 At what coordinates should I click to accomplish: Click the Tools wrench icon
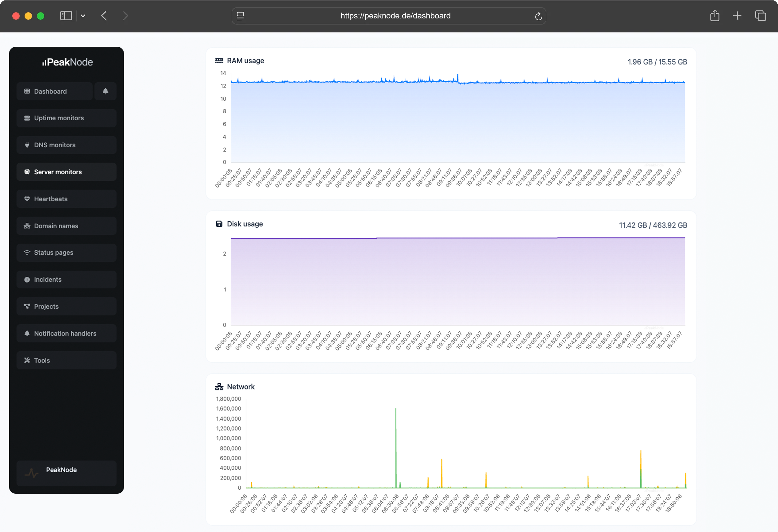27,360
